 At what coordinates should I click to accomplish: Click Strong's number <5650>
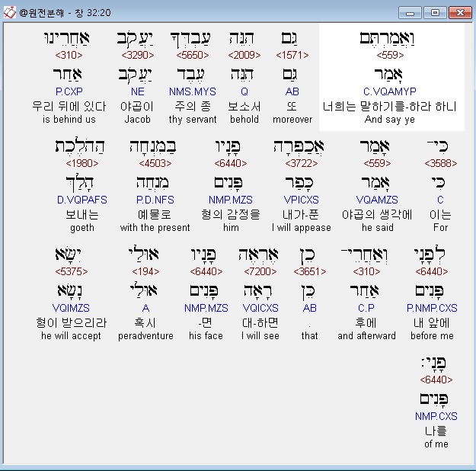click(193, 55)
